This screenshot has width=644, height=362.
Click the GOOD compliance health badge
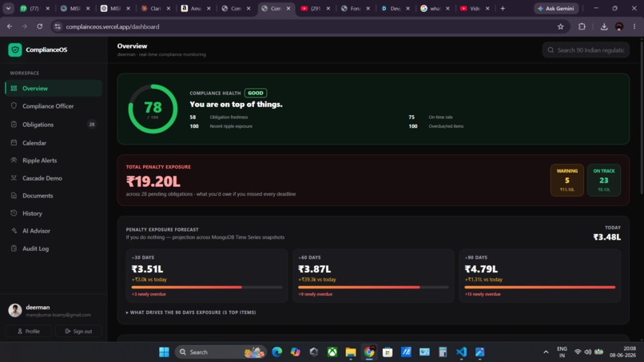click(x=256, y=93)
